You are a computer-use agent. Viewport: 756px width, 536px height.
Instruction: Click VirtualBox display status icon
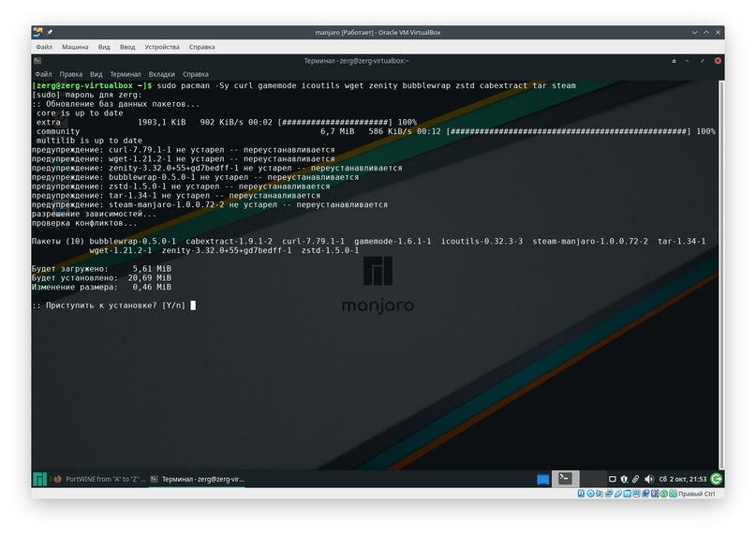(636, 494)
